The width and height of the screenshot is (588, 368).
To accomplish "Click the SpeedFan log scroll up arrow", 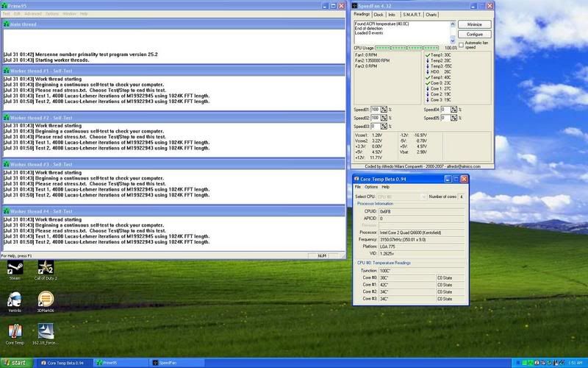I will 453,24.
